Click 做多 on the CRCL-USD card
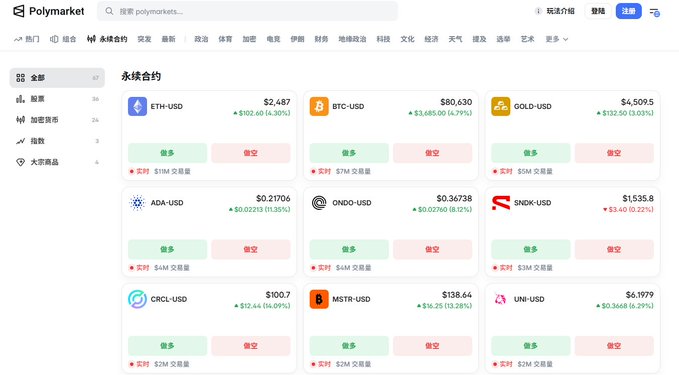Viewport: 679px width, 375px height. 167,346
